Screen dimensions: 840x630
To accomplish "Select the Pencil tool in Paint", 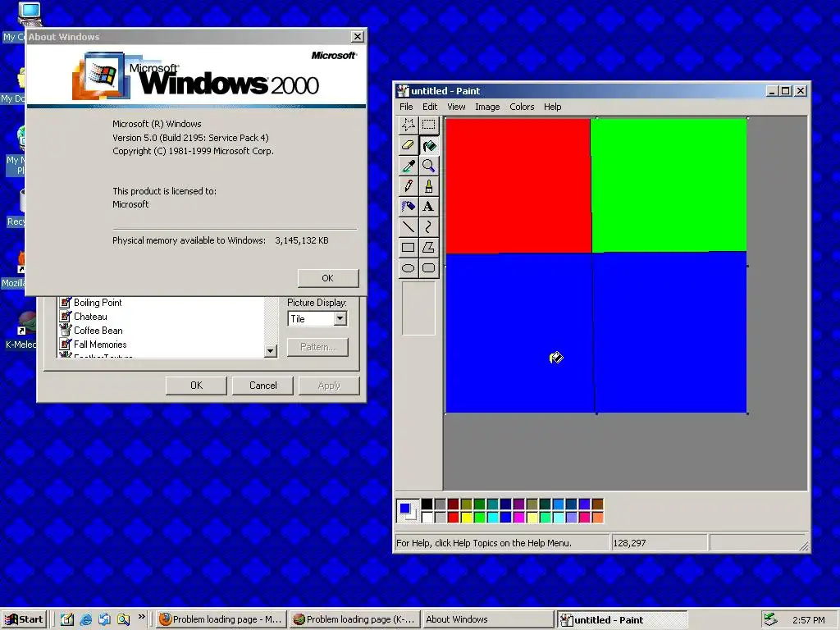I will click(x=409, y=186).
